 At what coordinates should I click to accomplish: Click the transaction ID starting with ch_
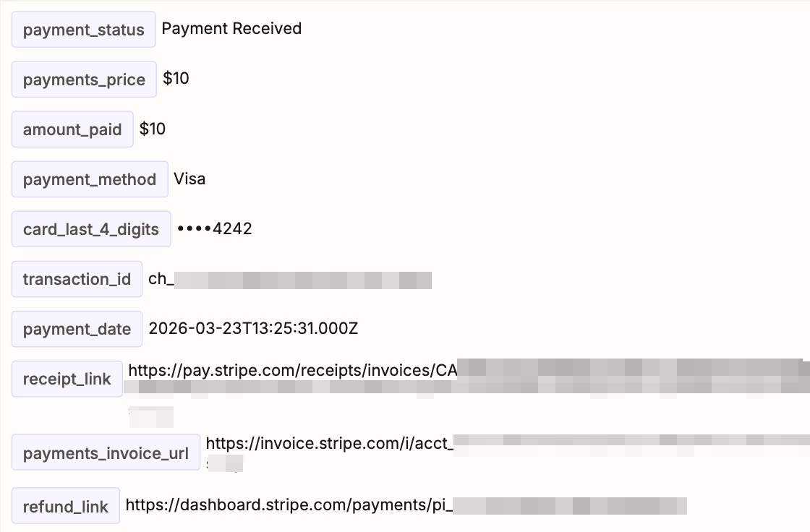pyautogui.click(x=289, y=279)
